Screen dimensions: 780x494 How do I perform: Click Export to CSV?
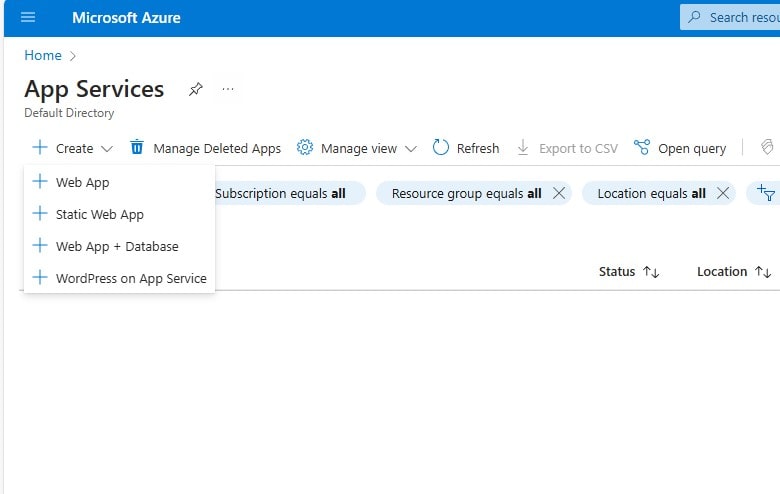point(567,148)
